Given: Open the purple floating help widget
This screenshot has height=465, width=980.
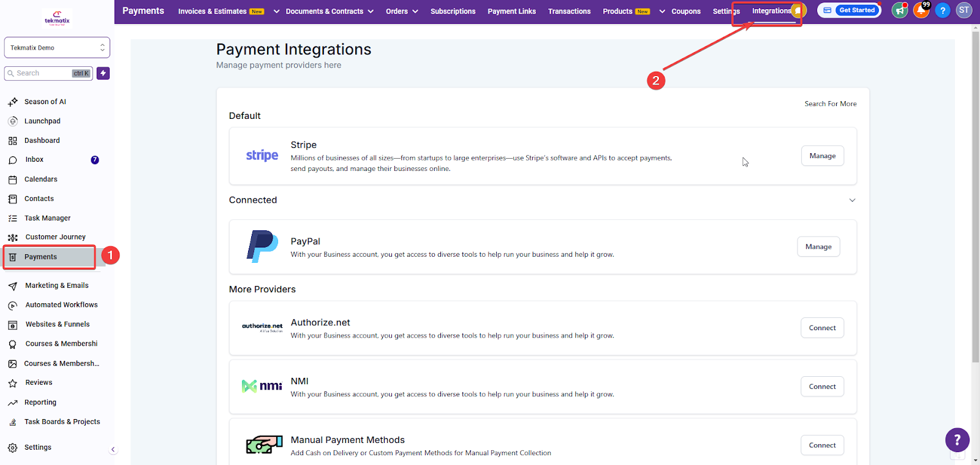Looking at the screenshot, I should (x=957, y=440).
